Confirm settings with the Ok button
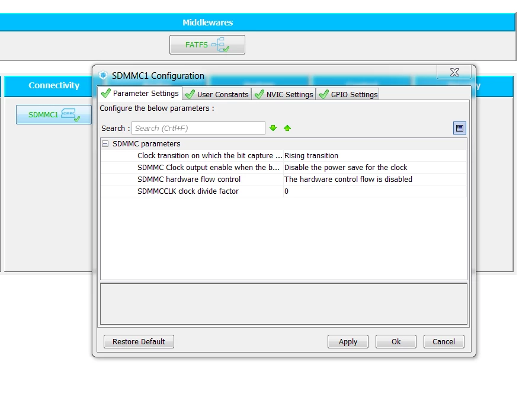 point(396,342)
